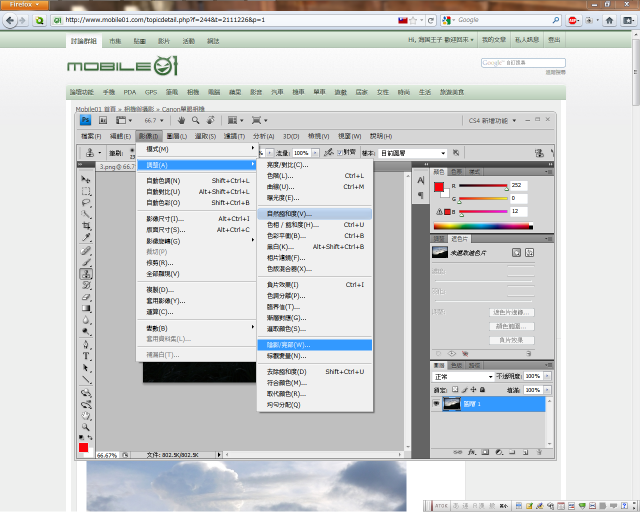This screenshot has width=640, height=512.
Task: Choose Shadows/Highlights (W) in adjustments submenu
Action: 315,345
